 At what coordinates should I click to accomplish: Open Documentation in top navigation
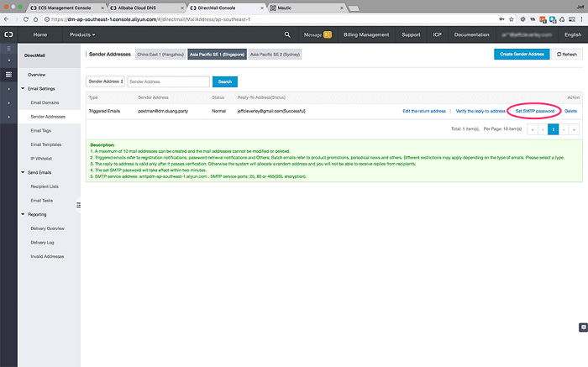pos(472,34)
